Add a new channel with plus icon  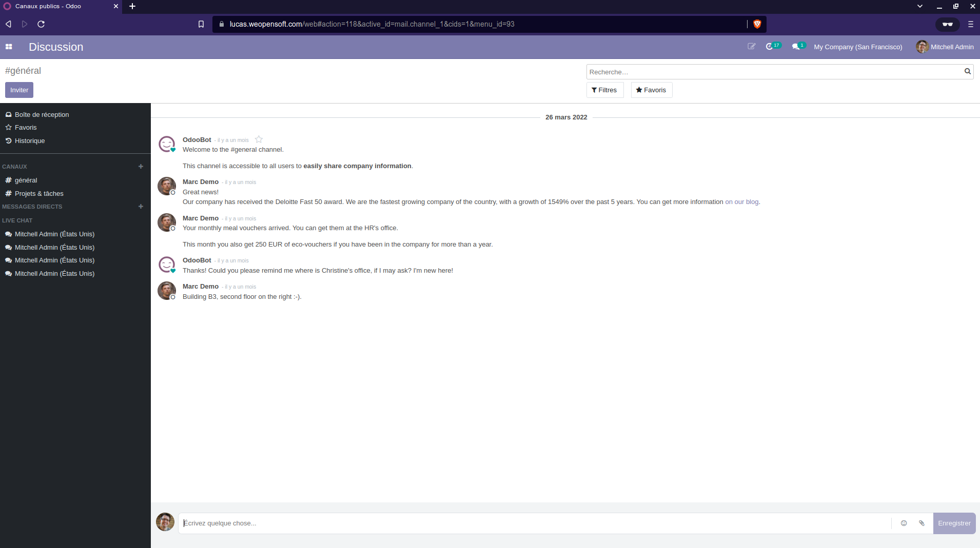click(141, 167)
